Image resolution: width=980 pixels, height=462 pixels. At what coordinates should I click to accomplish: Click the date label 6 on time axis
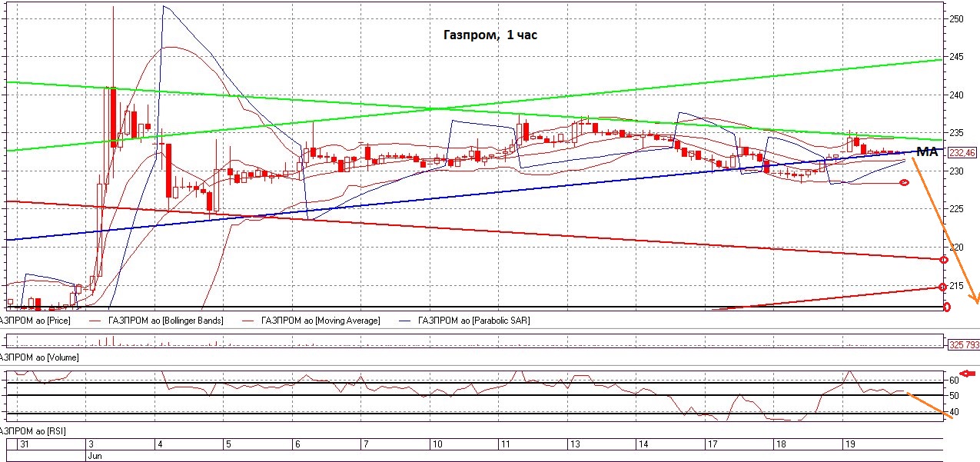coord(298,444)
